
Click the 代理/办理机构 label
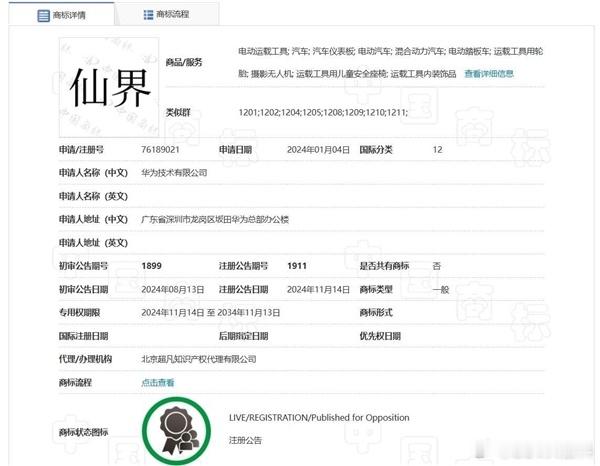(85, 359)
